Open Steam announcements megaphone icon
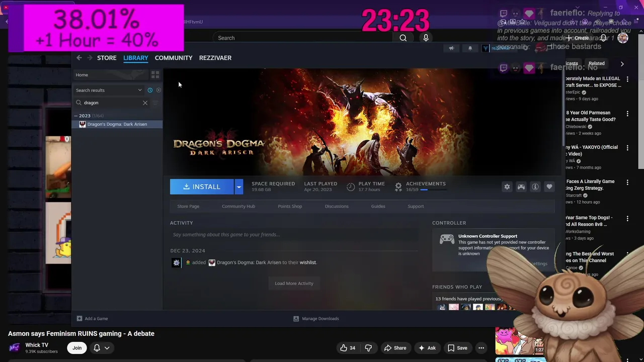644x362 pixels. (x=451, y=48)
